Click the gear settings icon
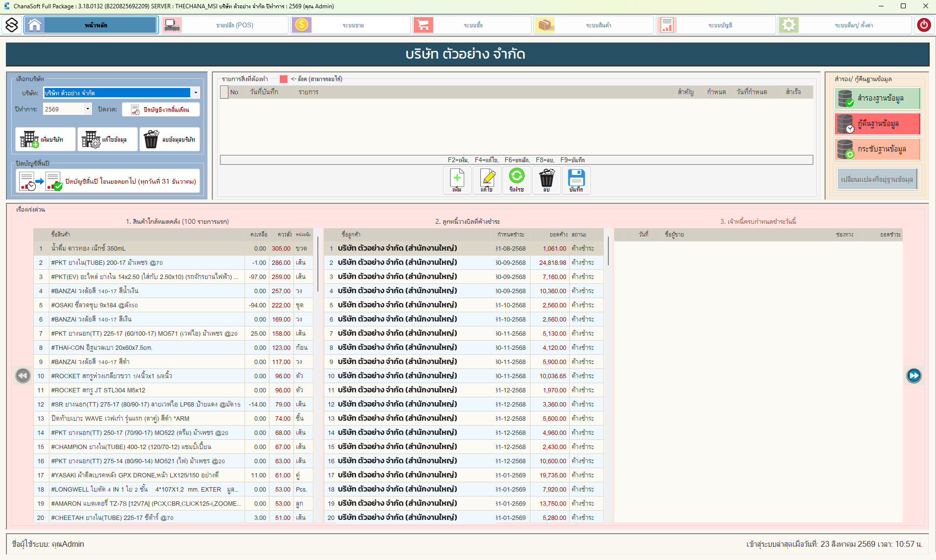936x560 pixels. tap(789, 25)
